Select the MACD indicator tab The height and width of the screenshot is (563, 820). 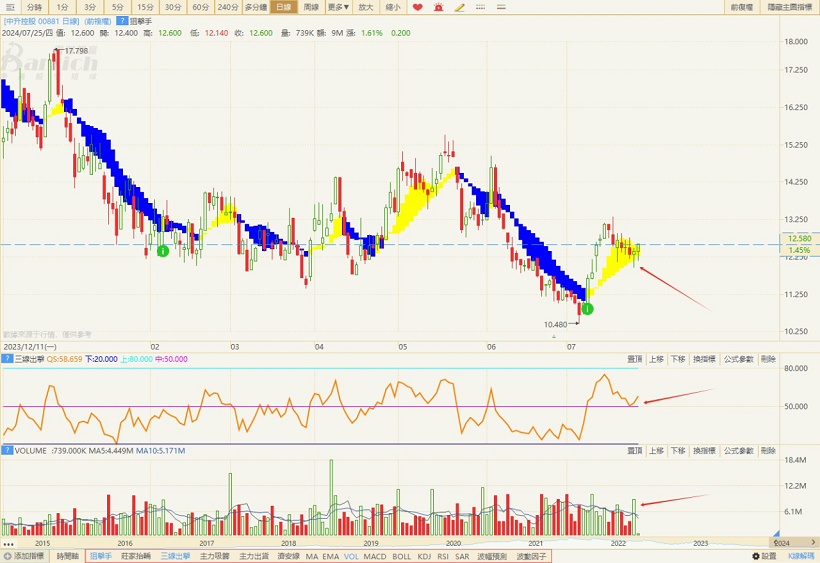coord(375,556)
